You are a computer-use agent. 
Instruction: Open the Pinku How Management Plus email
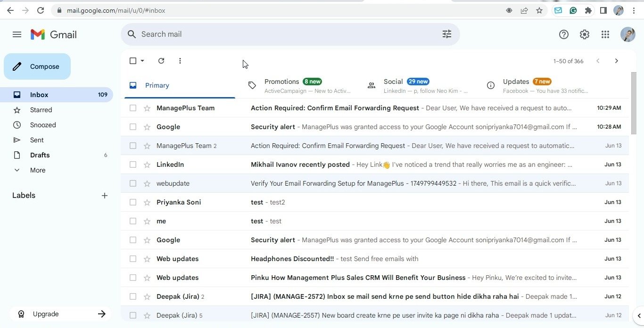coord(374,278)
